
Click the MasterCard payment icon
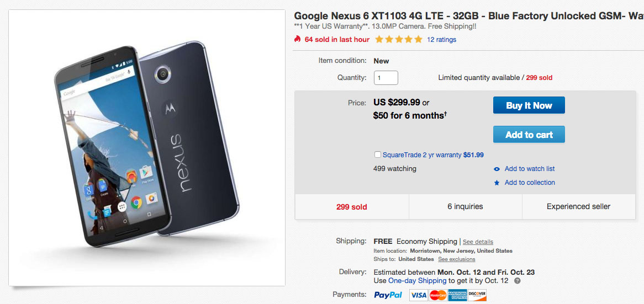[438, 295]
